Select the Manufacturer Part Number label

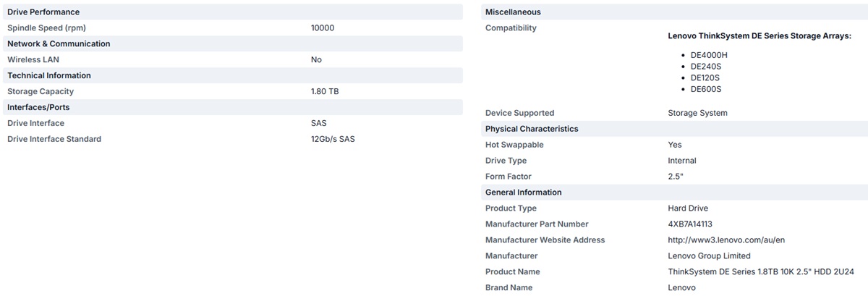(x=537, y=225)
